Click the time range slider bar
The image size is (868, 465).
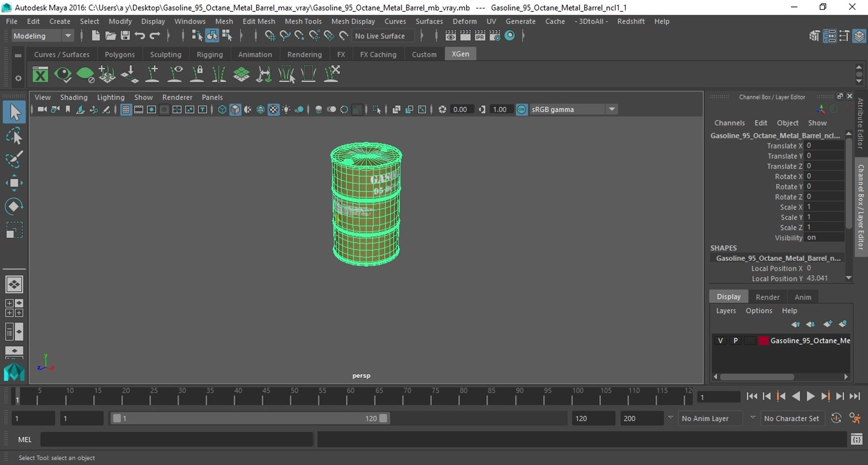coord(250,418)
